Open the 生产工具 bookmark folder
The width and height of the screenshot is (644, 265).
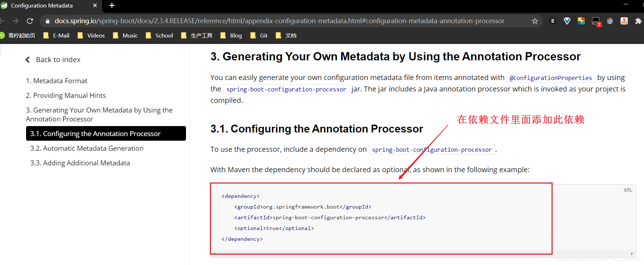[x=197, y=35]
